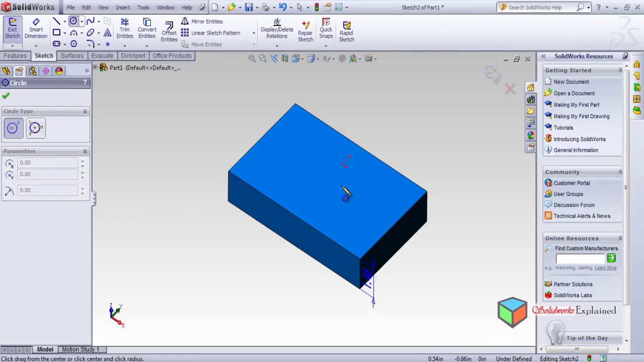This screenshot has height=362, width=644.
Task: Collapse the Getting Started section
Action: point(620,70)
